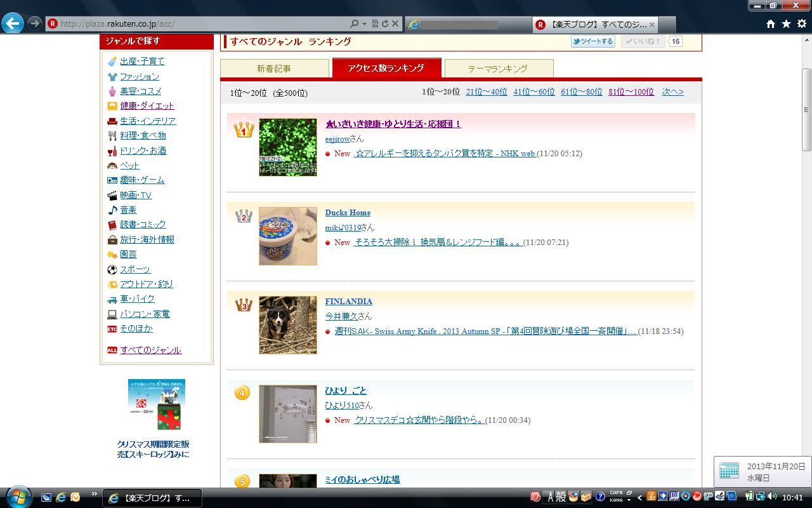Open the Favorites star icon

click(x=786, y=23)
